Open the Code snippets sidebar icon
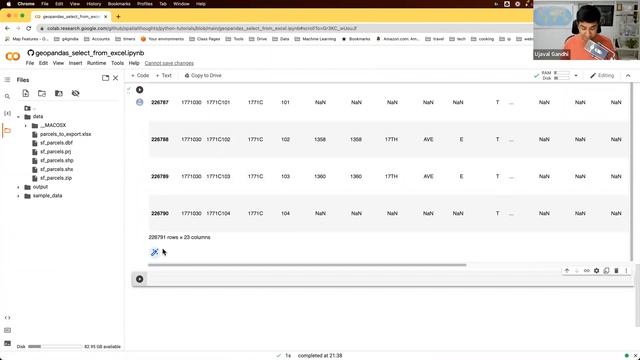The width and height of the screenshot is (640, 360). coord(7,318)
